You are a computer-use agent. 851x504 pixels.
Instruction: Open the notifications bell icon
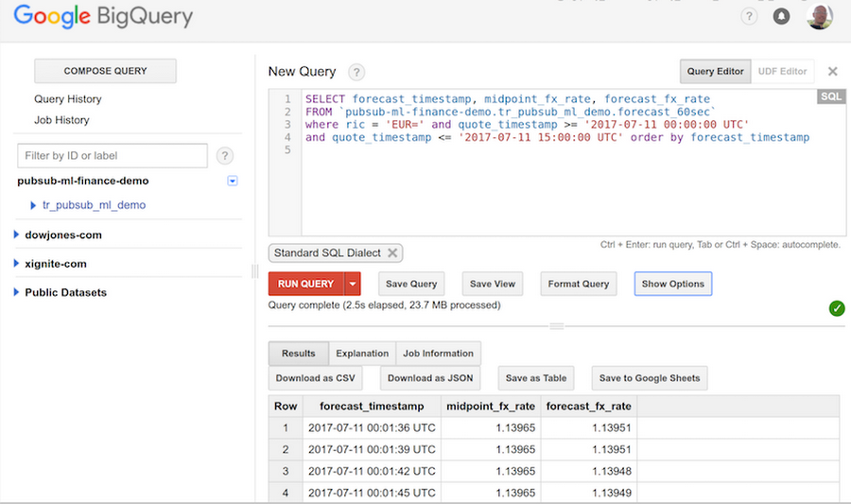[781, 16]
